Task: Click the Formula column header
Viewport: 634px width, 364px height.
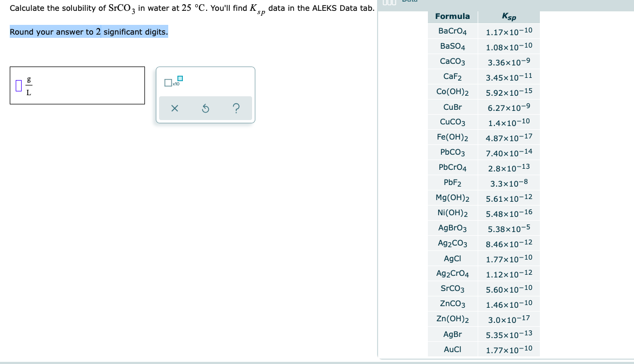Action: coord(452,16)
